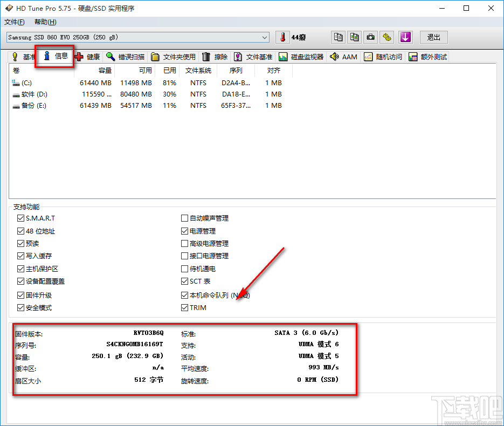Click the copy screenshot to clipboard icon

[354, 37]
